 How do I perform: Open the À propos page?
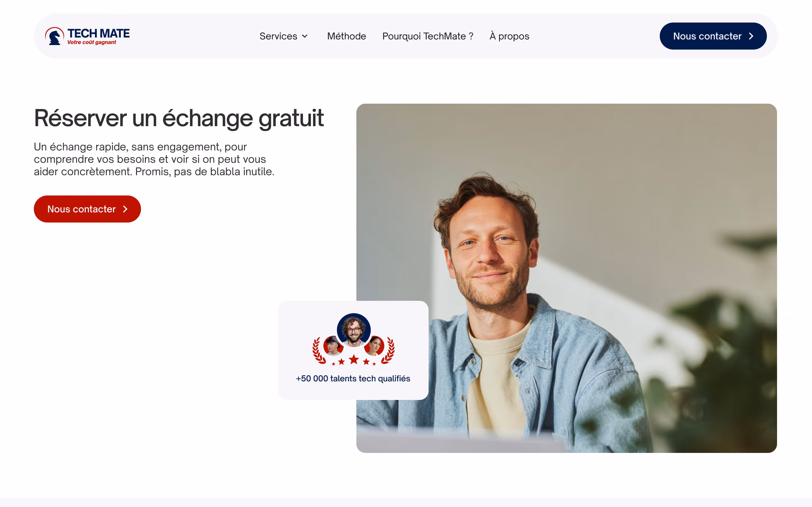[509, 36]
